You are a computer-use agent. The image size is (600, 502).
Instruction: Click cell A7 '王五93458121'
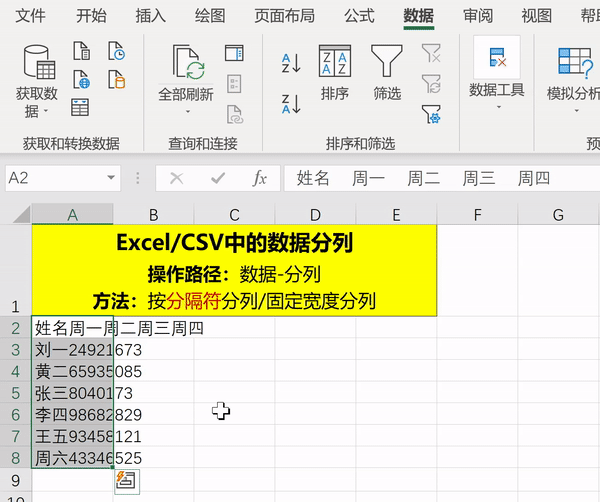72,436
